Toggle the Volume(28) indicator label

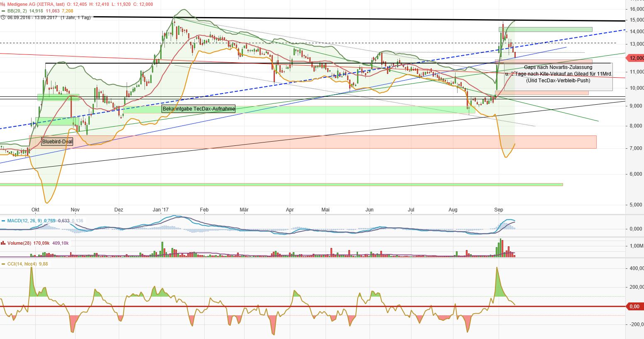[20, 243]
